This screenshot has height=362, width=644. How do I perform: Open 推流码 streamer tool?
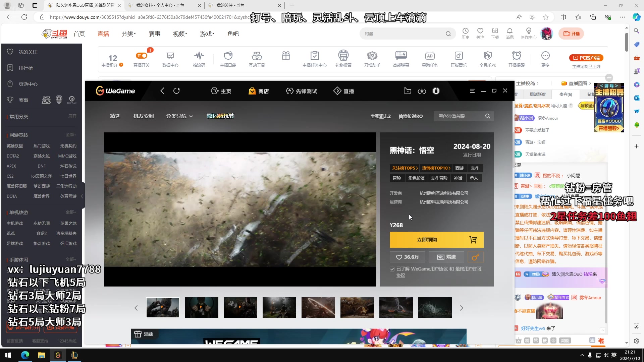tap(199, 59)
